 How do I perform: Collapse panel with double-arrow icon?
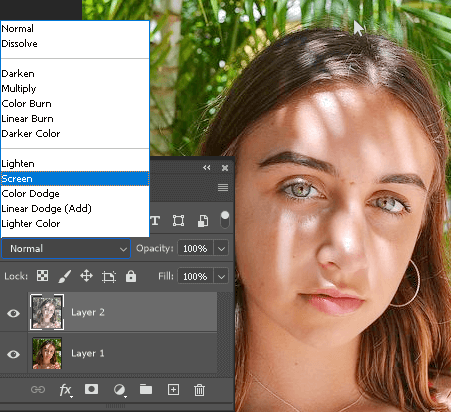point(207,168)
